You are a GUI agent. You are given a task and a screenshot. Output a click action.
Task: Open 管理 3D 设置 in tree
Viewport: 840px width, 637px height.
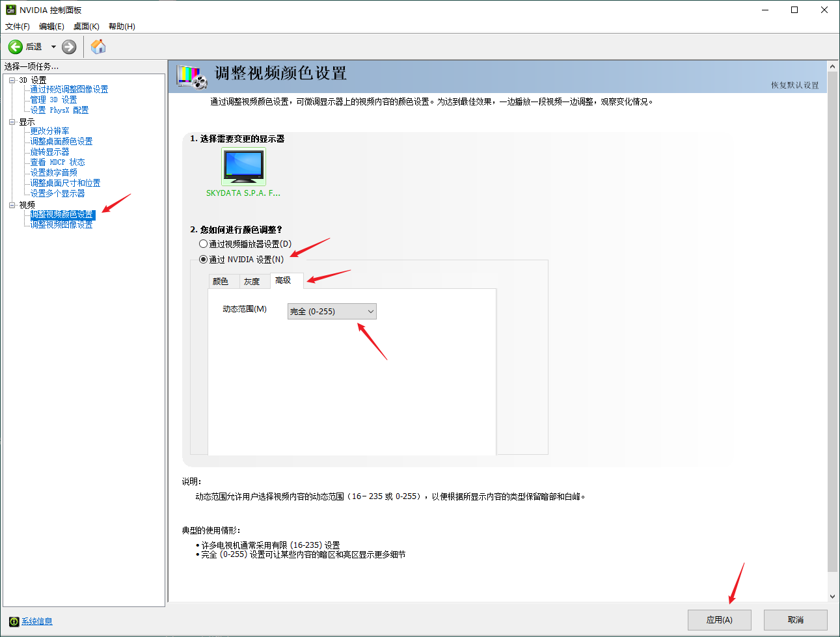tap(53, 100)
